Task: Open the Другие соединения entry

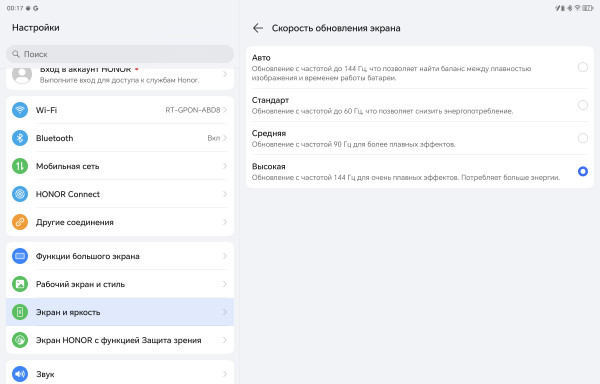Action: coord(120,222)
